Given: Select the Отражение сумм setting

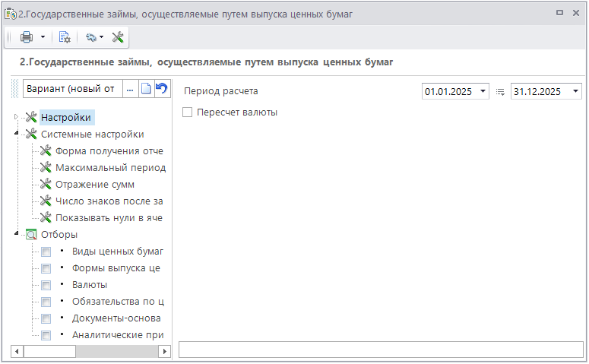Looking at the screenshot, I should click(95, 184).
